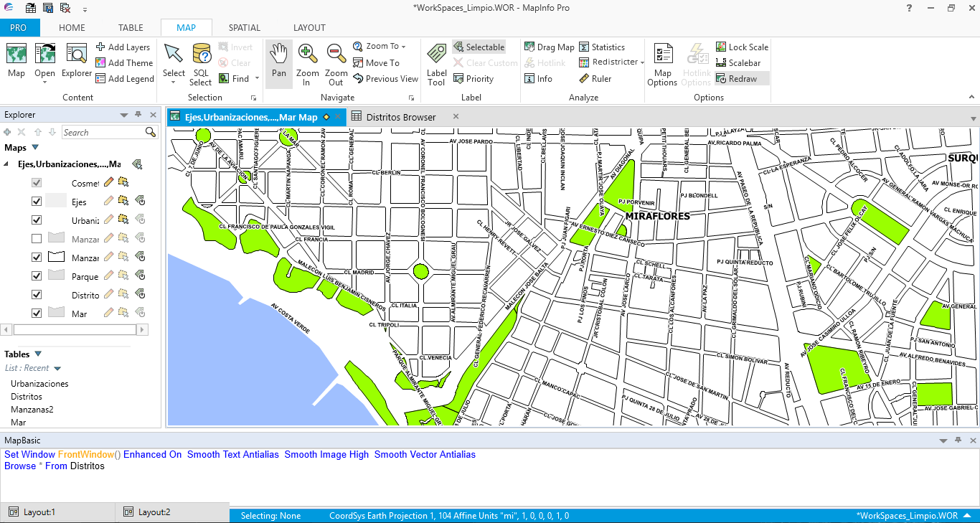Switch to the SPATIAL ribbon tab
Screen dimensions: 980x523
coord(244,27)
